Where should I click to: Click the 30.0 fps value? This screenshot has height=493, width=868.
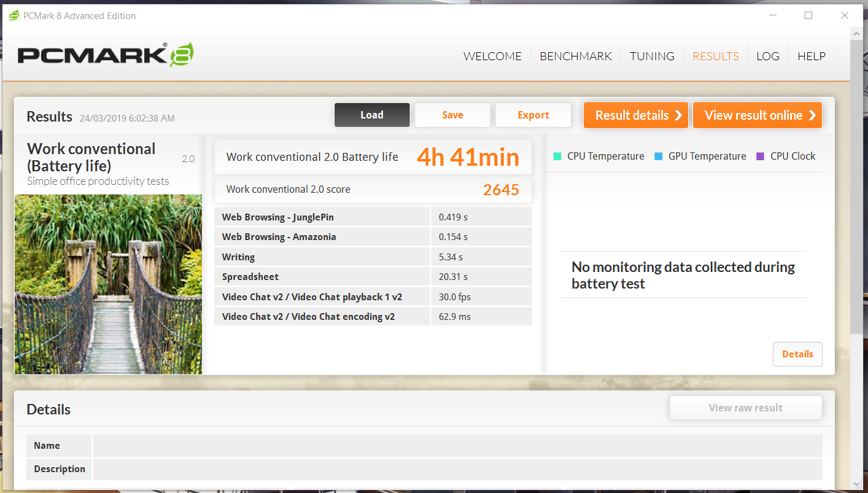click(455, 297)
